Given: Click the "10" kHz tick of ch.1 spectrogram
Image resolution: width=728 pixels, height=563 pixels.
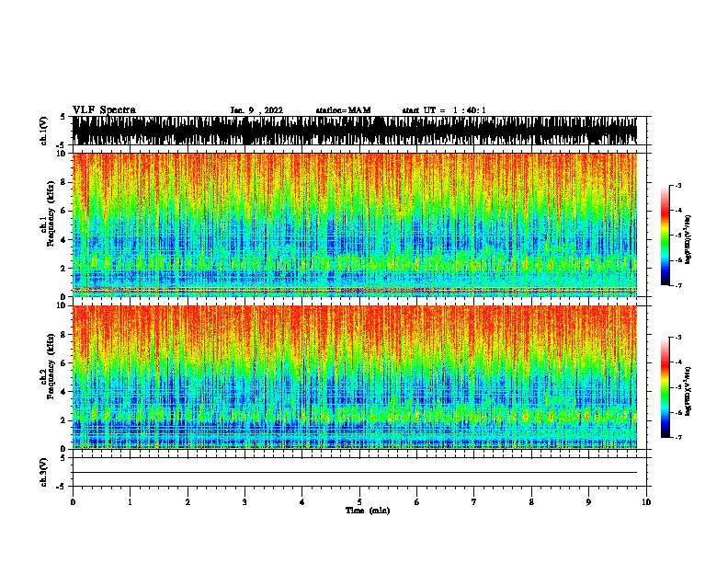Looking at the screenshot, I should pos(63,154).
